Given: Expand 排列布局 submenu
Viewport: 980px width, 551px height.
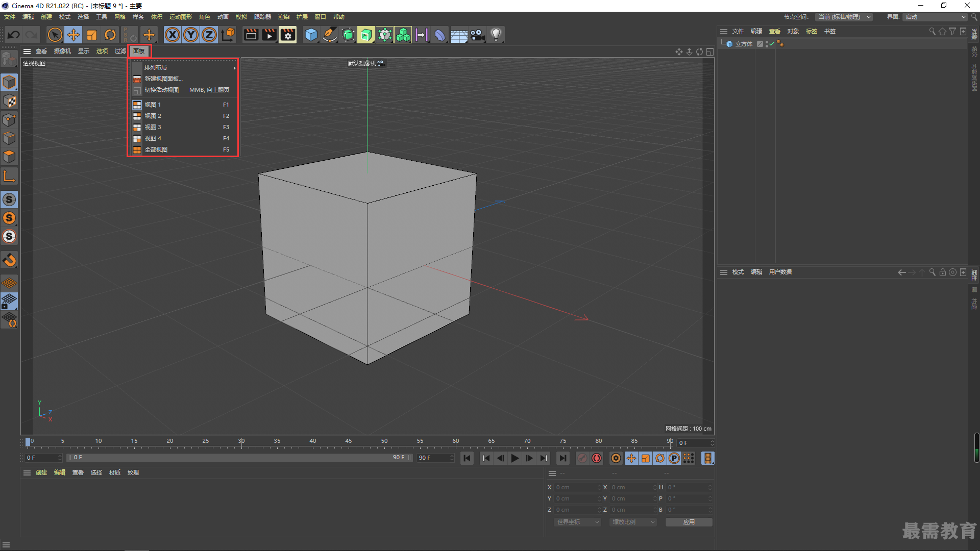Looking at the screenshot, I should click(x=183, y=67).
